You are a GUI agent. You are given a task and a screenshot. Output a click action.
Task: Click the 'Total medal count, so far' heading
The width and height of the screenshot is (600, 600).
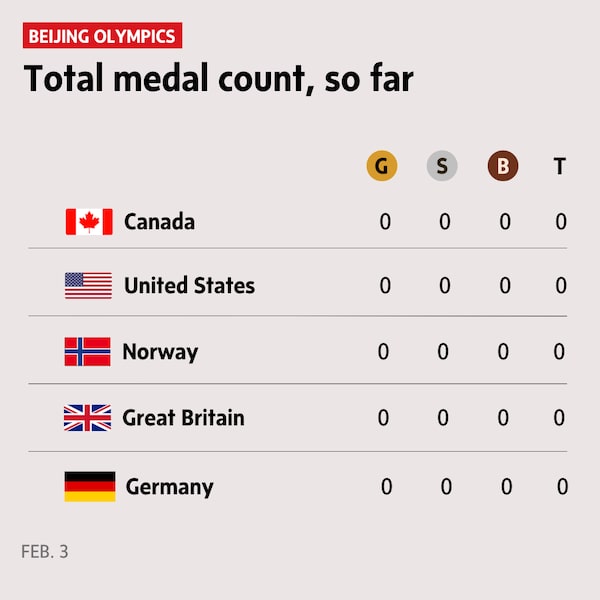(x=218, y=79)
